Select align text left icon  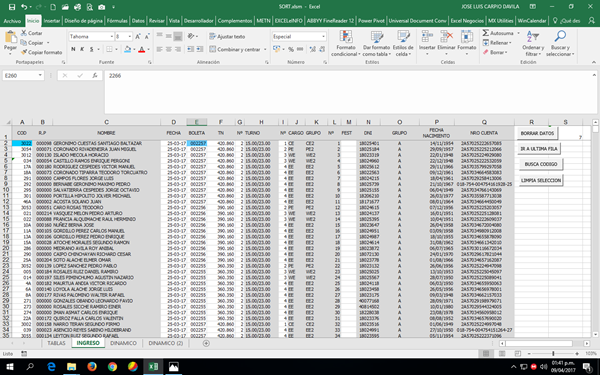point(160,49)
